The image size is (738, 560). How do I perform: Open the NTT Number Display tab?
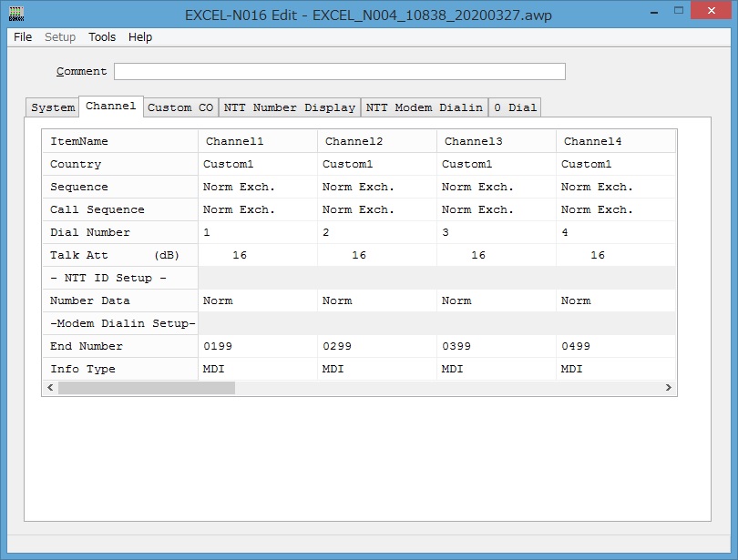[290, 107]
